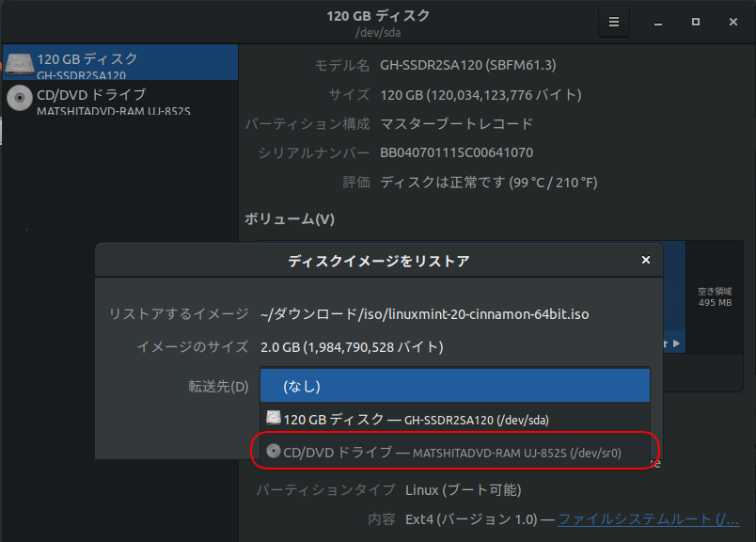
Task: Click the partition type Linux (ブート可能) value
Action: [464, 490]
